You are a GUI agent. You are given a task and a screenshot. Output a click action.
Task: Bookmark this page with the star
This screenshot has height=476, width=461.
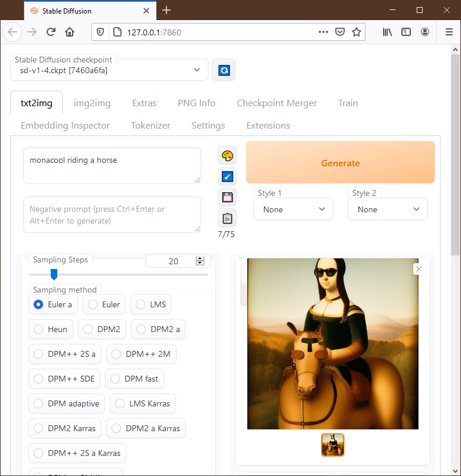point(357,32)
